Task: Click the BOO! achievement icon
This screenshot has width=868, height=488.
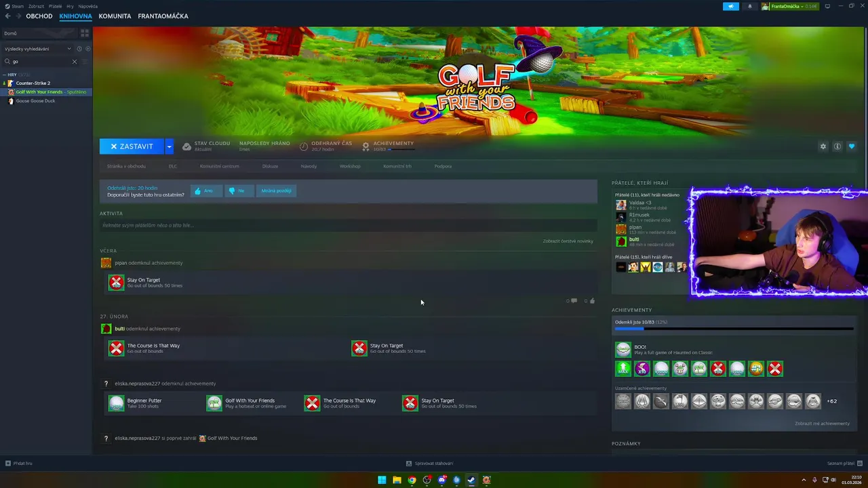Action: pos(623,350)
